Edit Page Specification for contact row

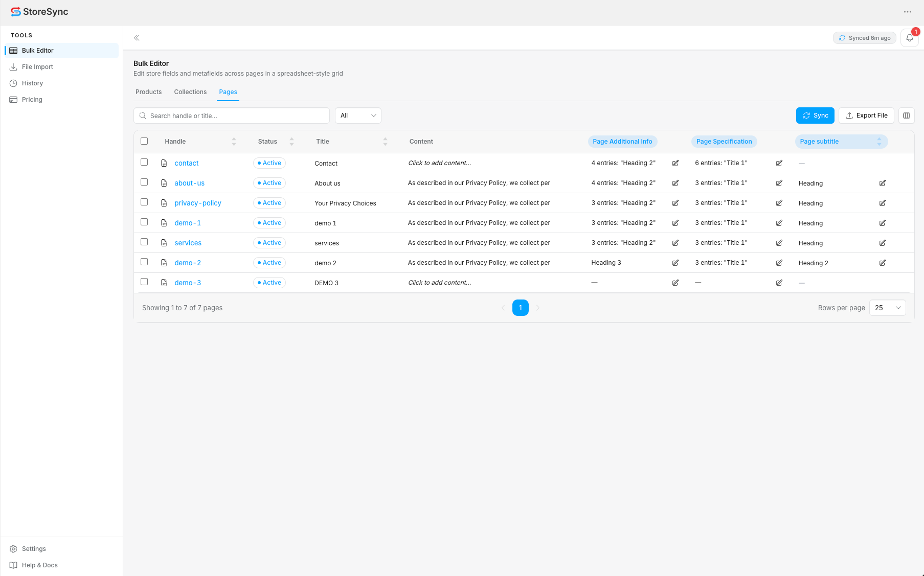coord(779,163)
